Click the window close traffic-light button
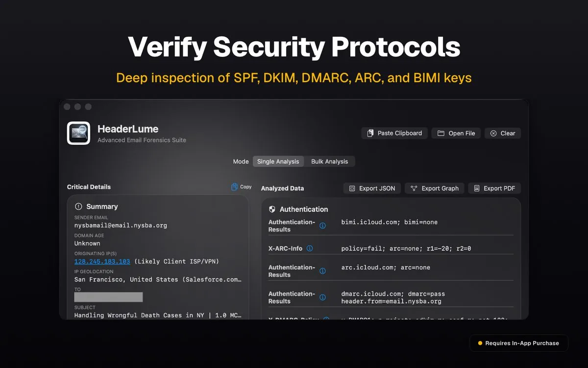Image resolution: width=588 pixels, height=368 pixels. coord(67,106)
